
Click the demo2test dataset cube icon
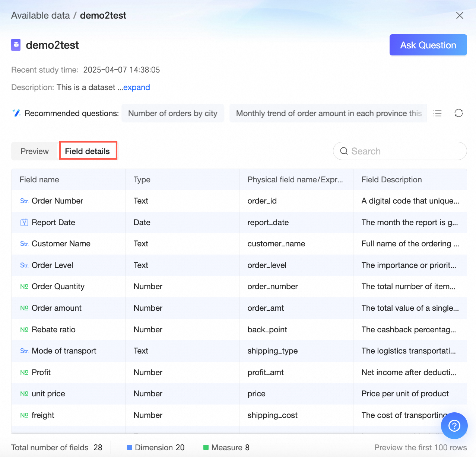[x=16, y=45]
